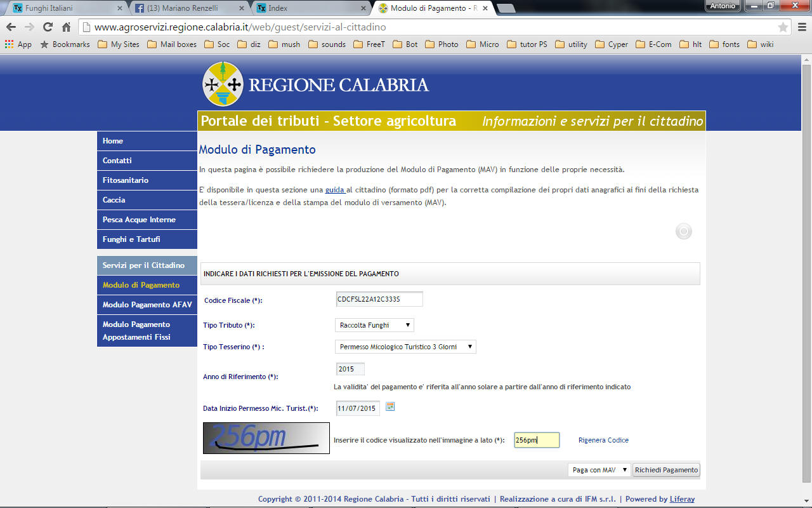Open the sounds bookmark folder

(x=327, y=44)
